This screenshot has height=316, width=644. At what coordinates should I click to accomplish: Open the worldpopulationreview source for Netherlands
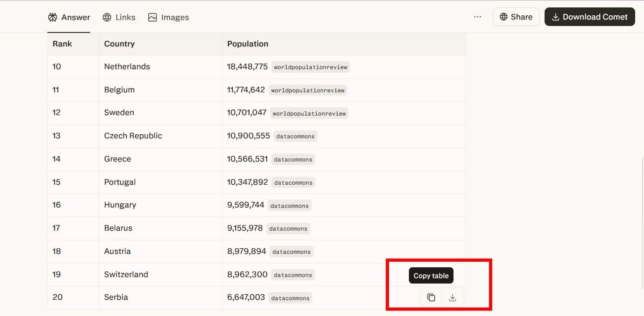[310, 67]
